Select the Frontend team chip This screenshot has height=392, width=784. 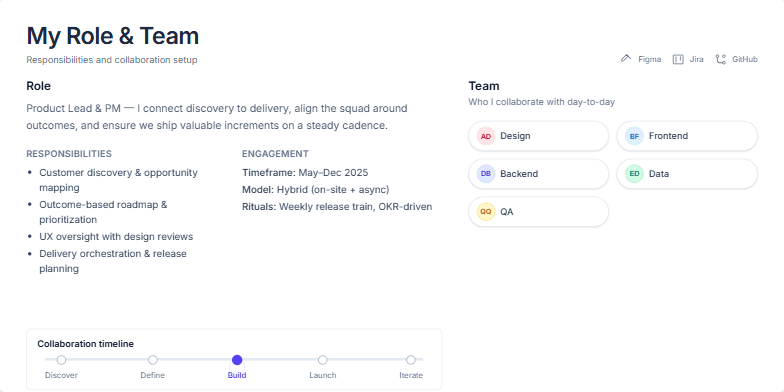[687, 136]
